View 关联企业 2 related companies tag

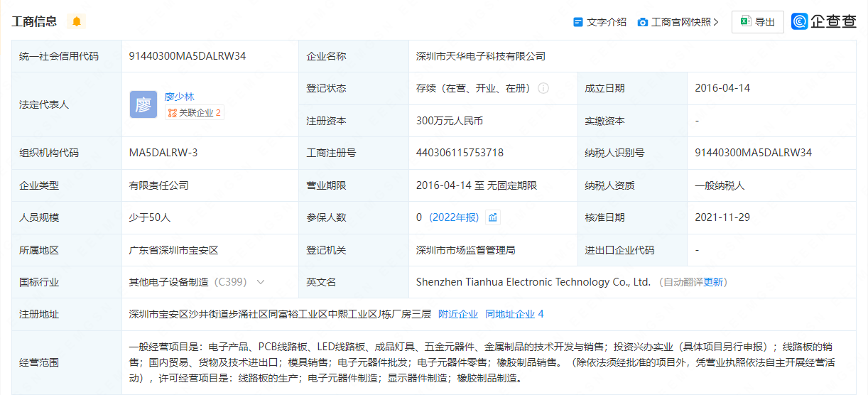(194, 112)
